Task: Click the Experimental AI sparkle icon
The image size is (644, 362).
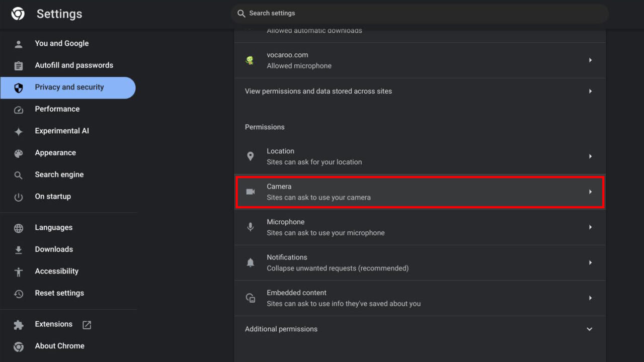Action: click(x=18, y=131)
